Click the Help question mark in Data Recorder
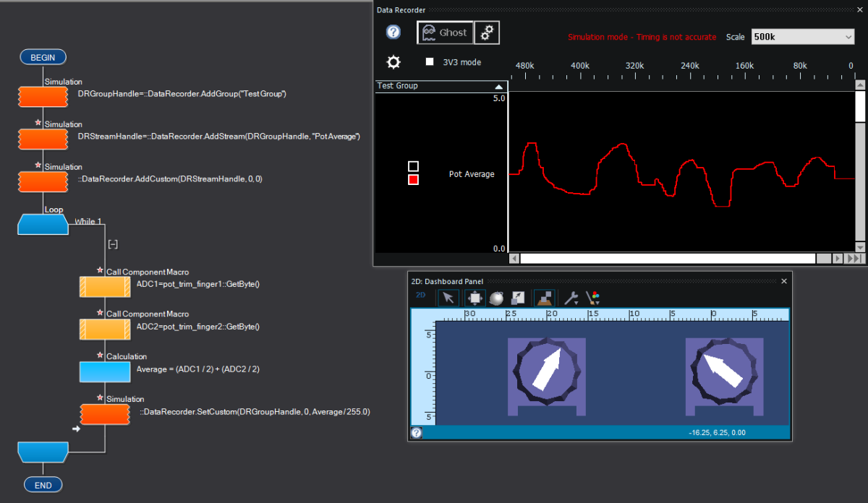 coord(393,32)
